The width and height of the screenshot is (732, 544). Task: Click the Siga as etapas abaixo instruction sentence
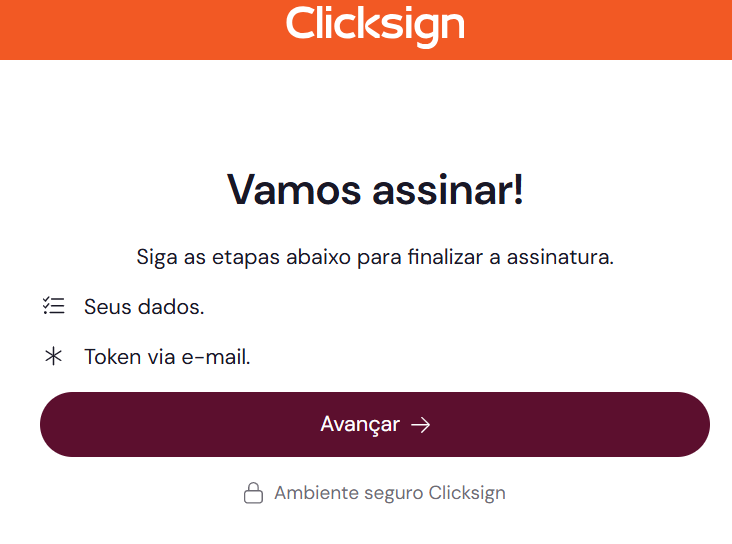(375, 257)
